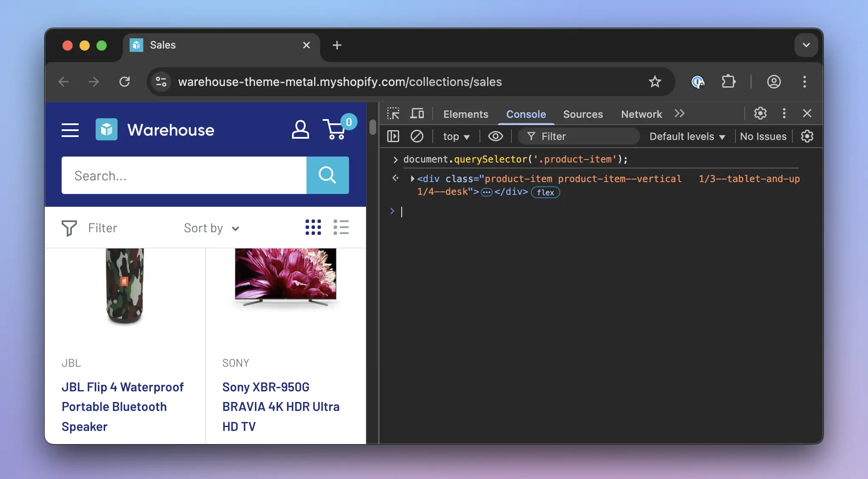Clear the console output
868x479 pixels.
coord(417,136)
